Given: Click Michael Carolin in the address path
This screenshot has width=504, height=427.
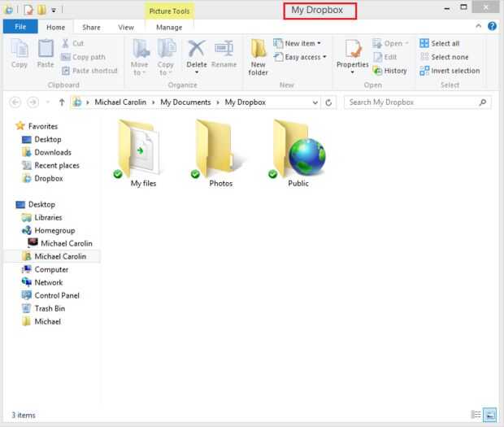Looking at the screenshot, I should [x=120, y=102].
